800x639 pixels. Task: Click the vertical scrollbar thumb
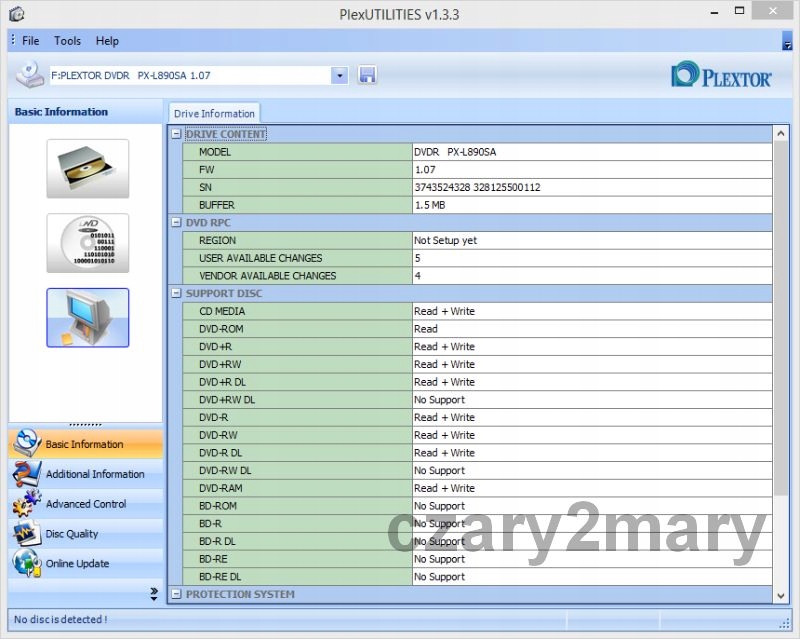[781, 317]
